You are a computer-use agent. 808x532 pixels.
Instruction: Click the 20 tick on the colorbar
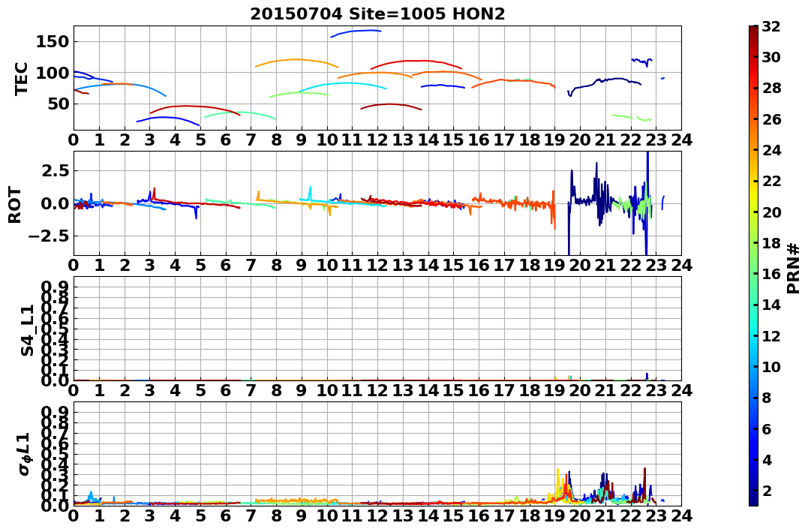coord(770,212)
